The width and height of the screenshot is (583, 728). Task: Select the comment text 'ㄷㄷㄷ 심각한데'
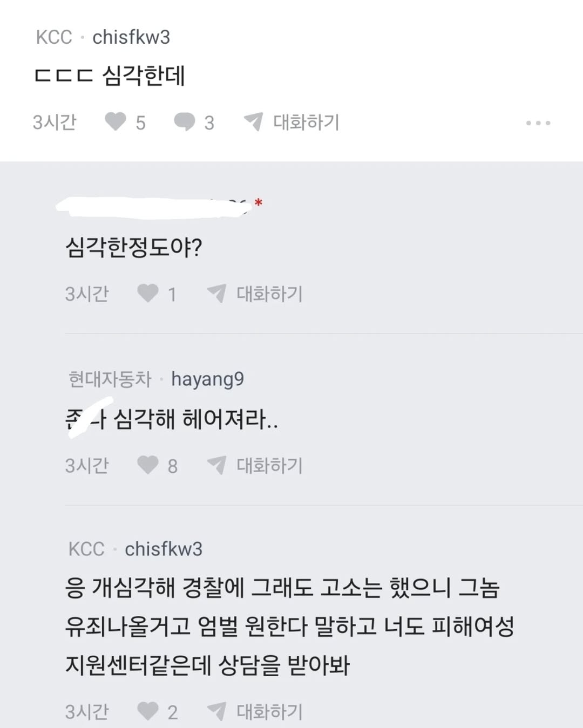110,76
